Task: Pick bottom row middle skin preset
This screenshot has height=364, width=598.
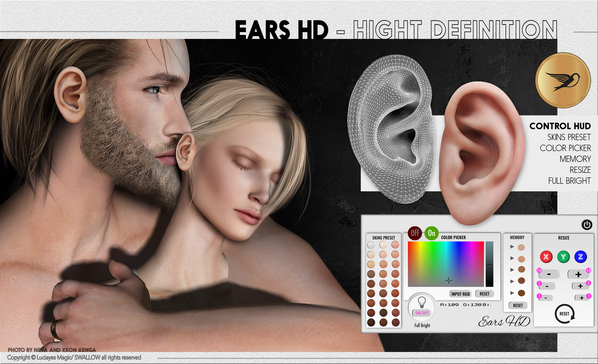Action: [x=383, y=322]
